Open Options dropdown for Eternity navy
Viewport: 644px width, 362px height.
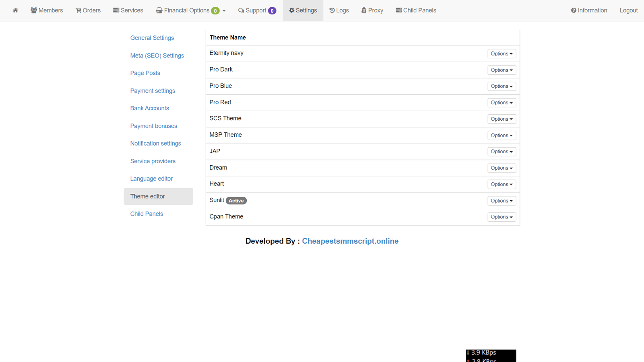click(502, 53)
